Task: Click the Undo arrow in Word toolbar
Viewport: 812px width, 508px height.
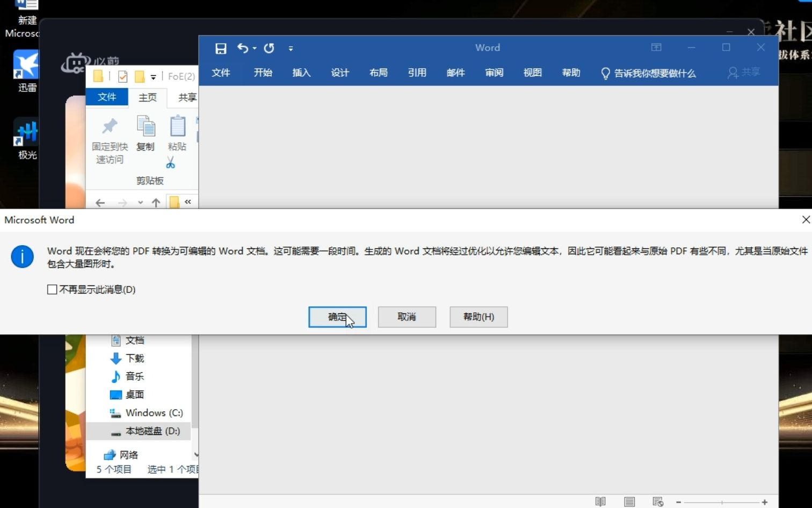Action: [x=243, y=48]
